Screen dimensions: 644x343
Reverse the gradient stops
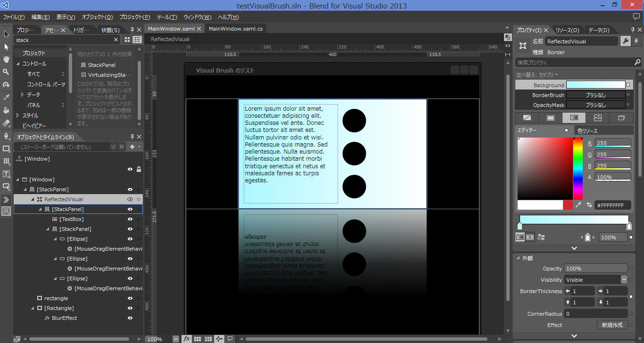click(541, 237)
